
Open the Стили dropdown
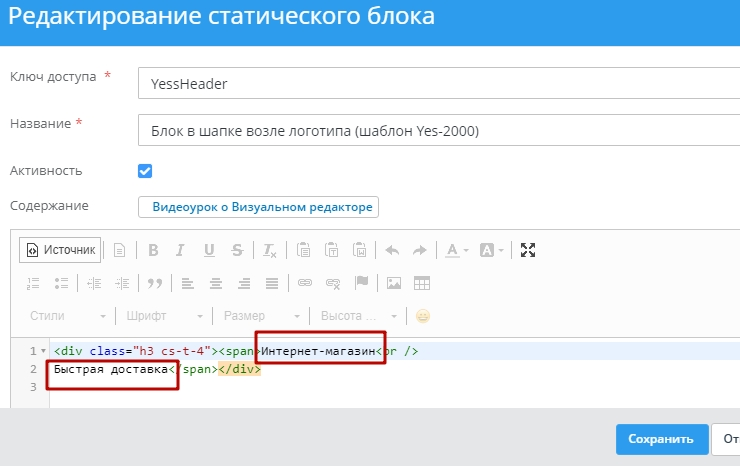point(66,316)
